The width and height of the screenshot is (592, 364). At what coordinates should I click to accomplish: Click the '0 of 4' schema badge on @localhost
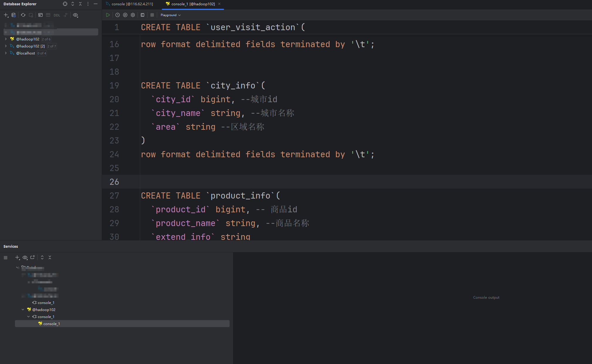pos(42,53)
